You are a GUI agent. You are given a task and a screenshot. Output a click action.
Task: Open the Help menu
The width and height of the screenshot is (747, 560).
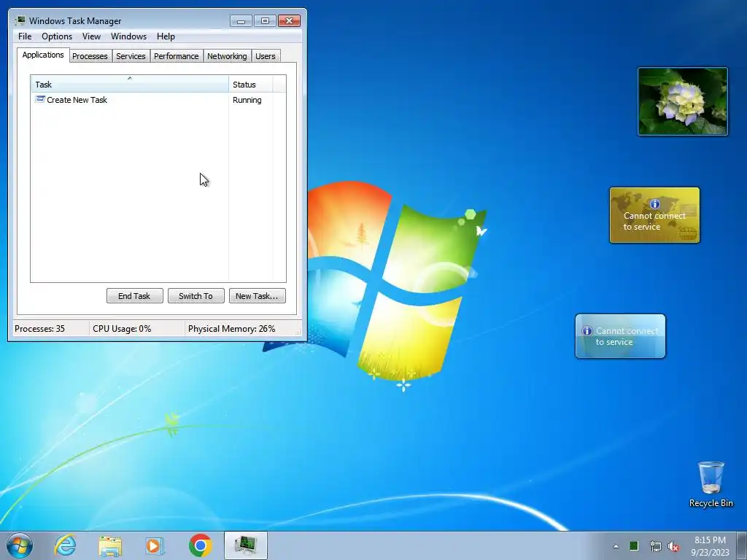(166, 36)
